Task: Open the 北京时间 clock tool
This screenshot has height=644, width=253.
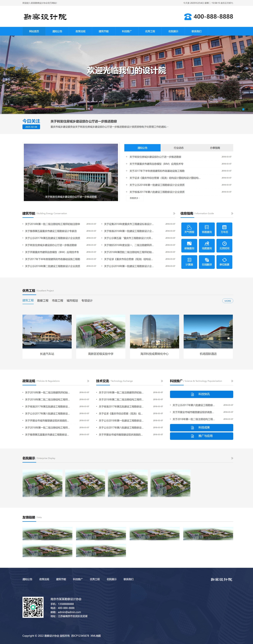Action: [224, 246]
